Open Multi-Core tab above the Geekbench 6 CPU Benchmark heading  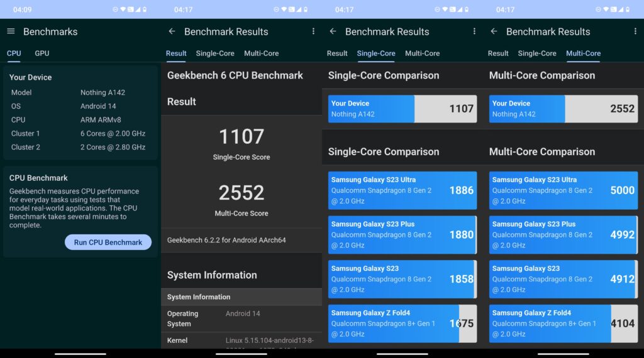(261, 53)
